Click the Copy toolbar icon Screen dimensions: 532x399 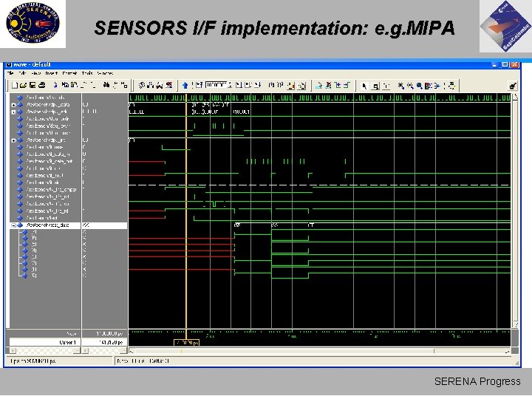click(65, 85)
